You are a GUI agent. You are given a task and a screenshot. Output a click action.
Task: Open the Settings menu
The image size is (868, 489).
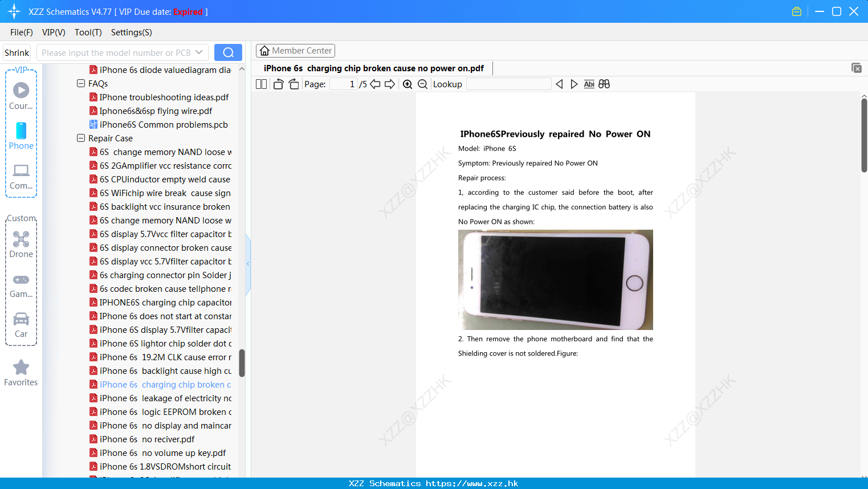coord(132,32)
